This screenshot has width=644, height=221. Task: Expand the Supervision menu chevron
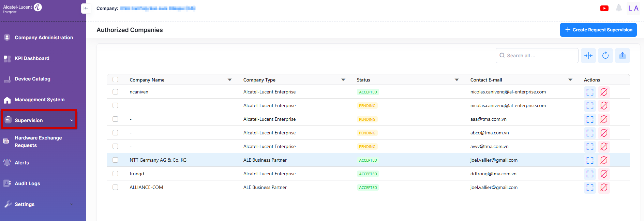[72, 120]
